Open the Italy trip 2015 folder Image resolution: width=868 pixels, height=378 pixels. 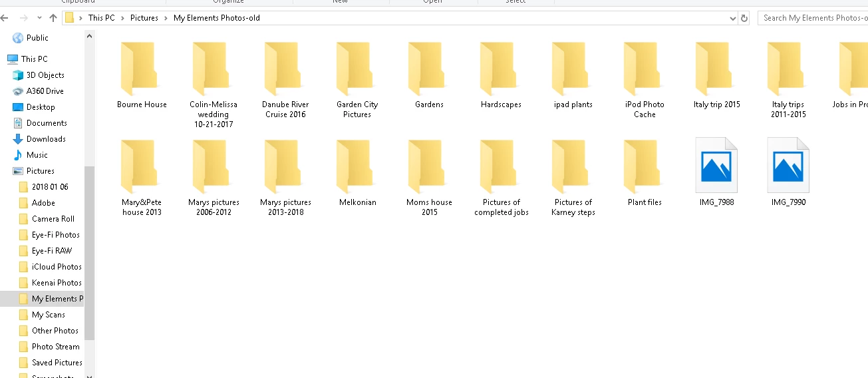pos(716,75)
